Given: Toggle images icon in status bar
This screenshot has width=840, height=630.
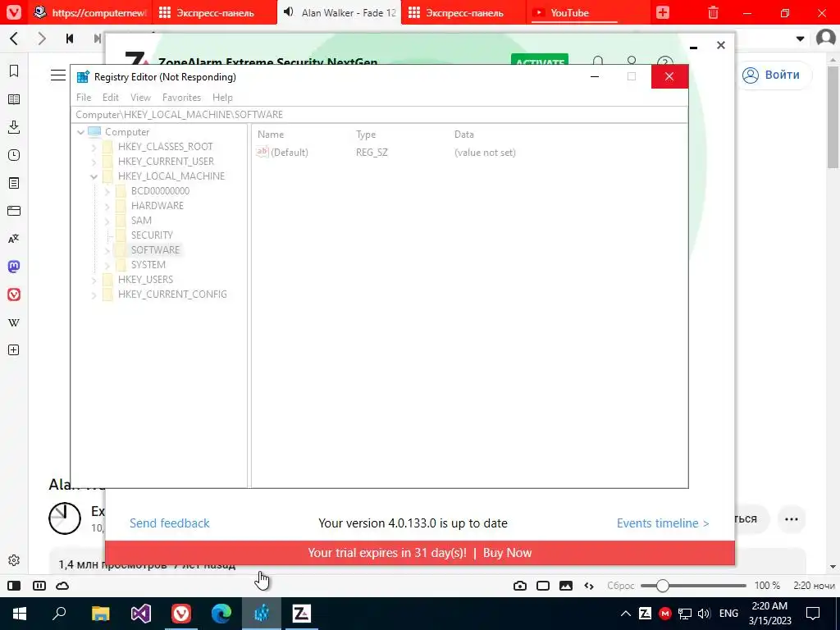Looking at the screenshot, I should point(566,586).
